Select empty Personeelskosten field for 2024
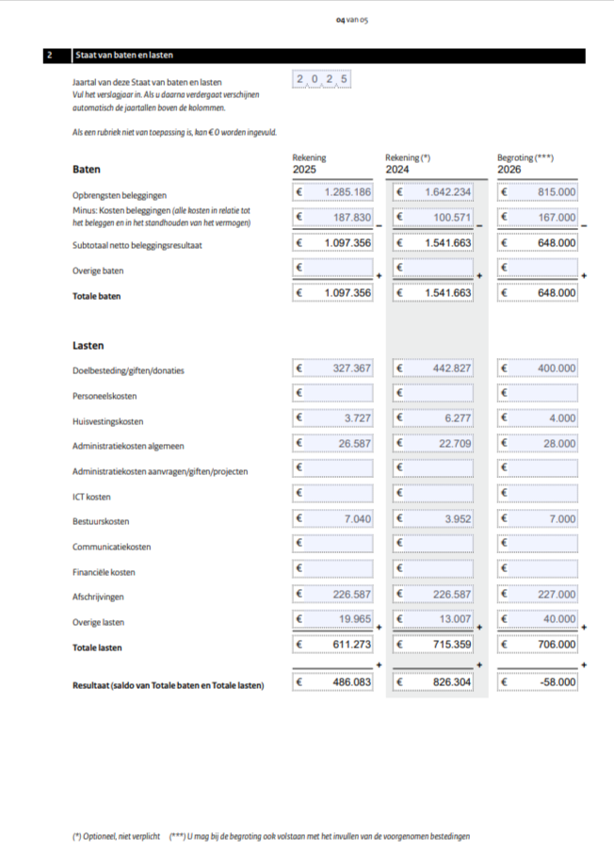614x868 pixels. coord(433,393)
